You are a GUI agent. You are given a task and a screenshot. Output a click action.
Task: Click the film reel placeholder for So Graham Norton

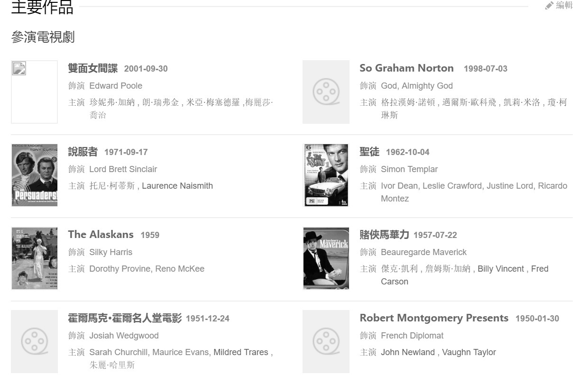click(326, 92)
